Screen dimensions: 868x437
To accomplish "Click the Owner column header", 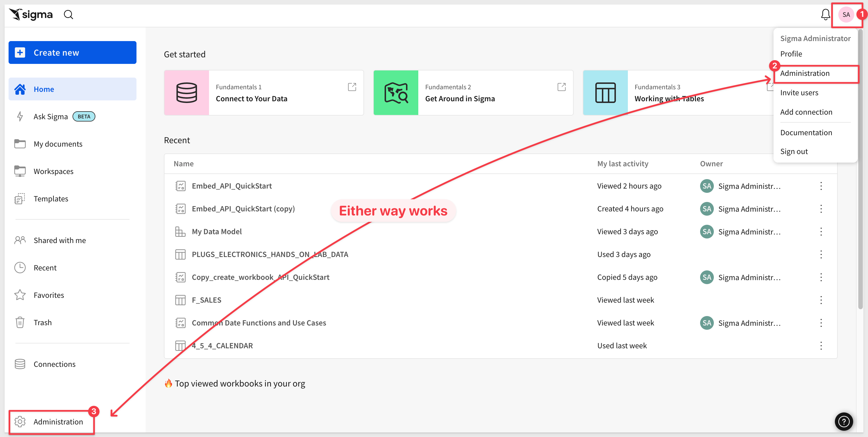I will coord(711,164).
